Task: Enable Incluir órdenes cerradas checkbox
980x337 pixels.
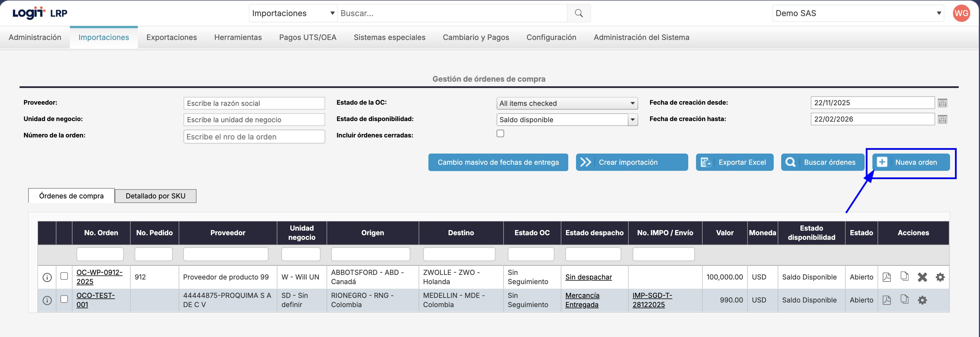Action: pos(500,133)
